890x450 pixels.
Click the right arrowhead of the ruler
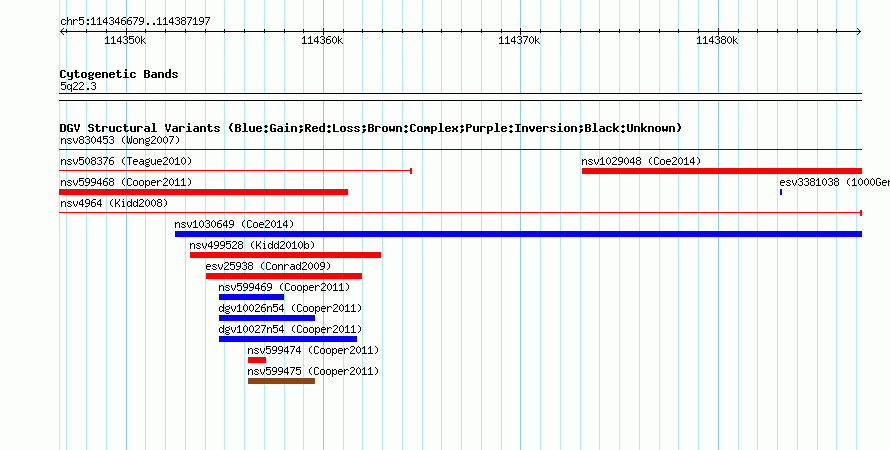coord(859,32)
